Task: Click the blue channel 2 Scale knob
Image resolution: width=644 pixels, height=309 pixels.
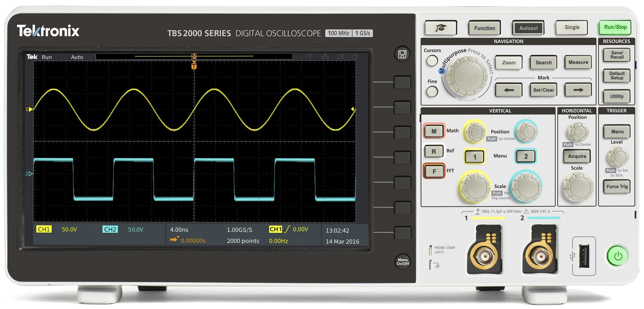Action: coord(526,186)
